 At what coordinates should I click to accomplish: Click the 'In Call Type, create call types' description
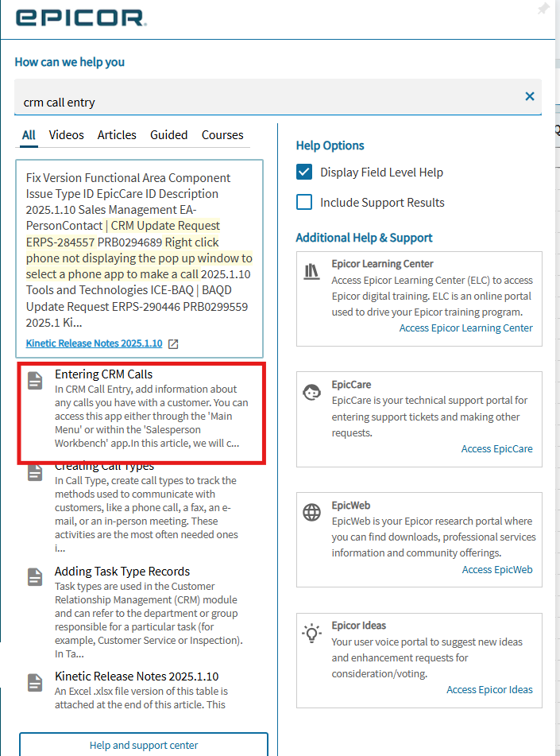click(146, 514)
